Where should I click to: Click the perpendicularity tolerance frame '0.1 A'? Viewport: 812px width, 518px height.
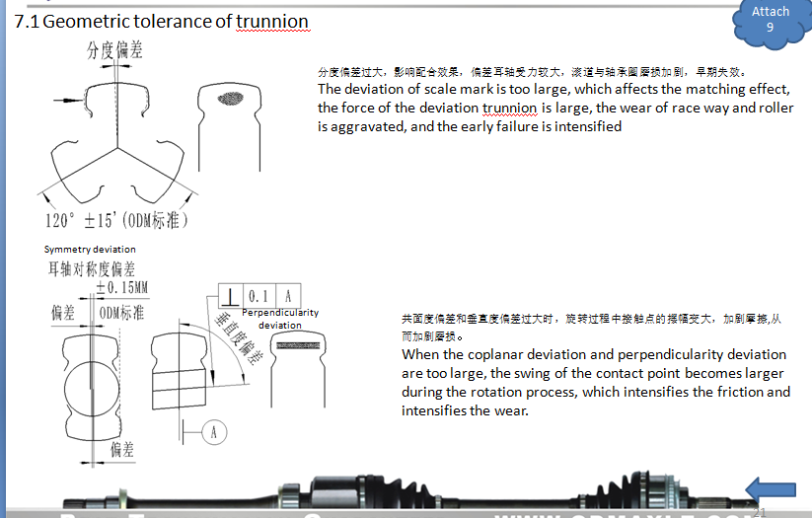click(259, 296)
